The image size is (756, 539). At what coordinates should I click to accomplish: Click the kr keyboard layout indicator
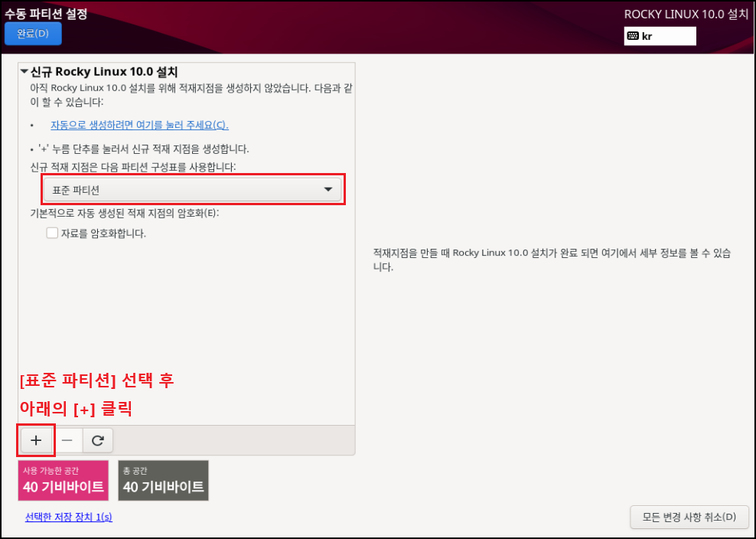[x=660, y=36]
